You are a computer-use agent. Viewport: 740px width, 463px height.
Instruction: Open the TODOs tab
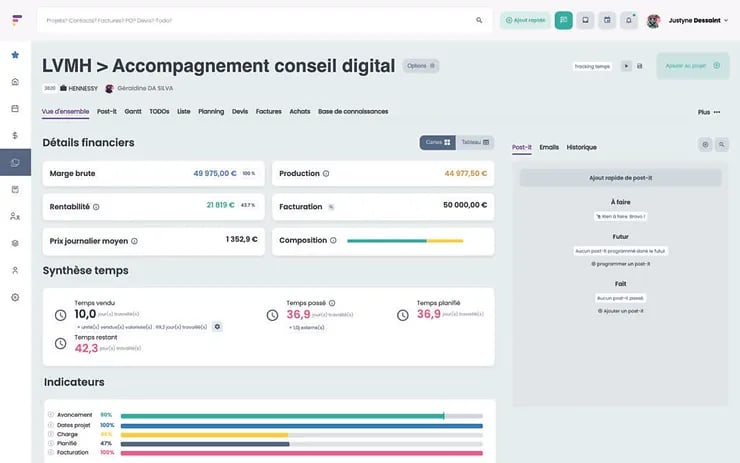point(159,112)
